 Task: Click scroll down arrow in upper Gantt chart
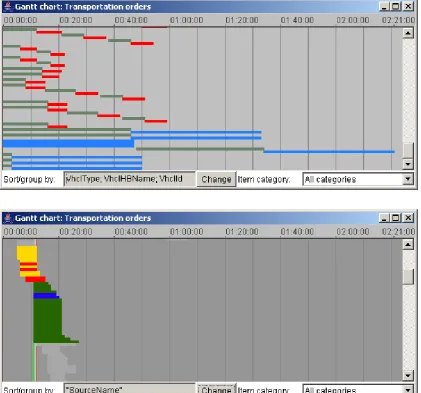point(408,164)
